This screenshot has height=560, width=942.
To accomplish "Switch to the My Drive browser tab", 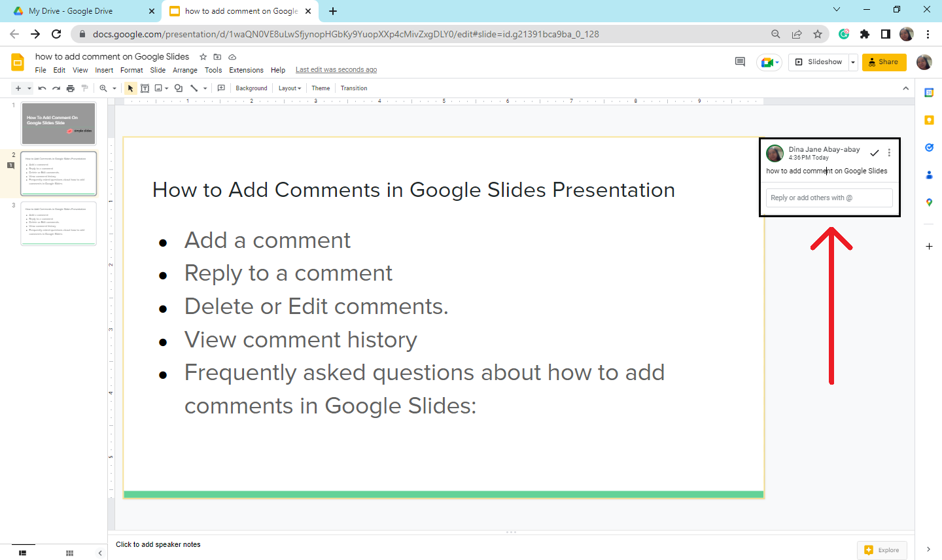I will tap(72, 10).
